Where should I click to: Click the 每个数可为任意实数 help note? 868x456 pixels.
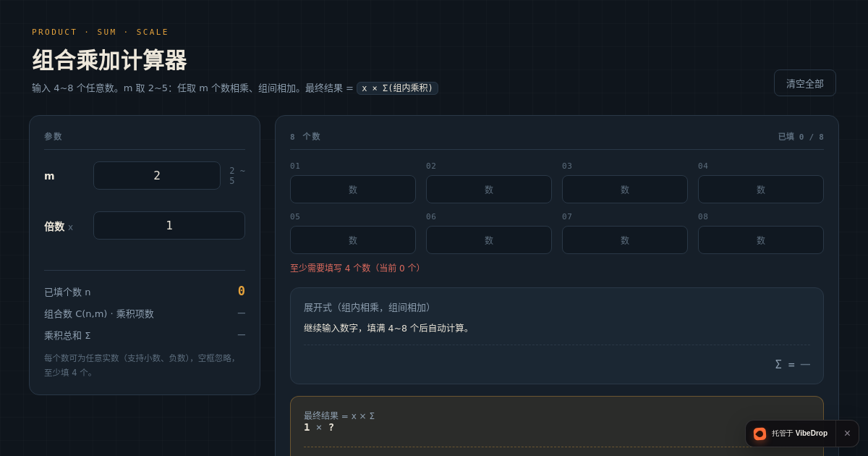pyautogui.click(x=140, y=365)
